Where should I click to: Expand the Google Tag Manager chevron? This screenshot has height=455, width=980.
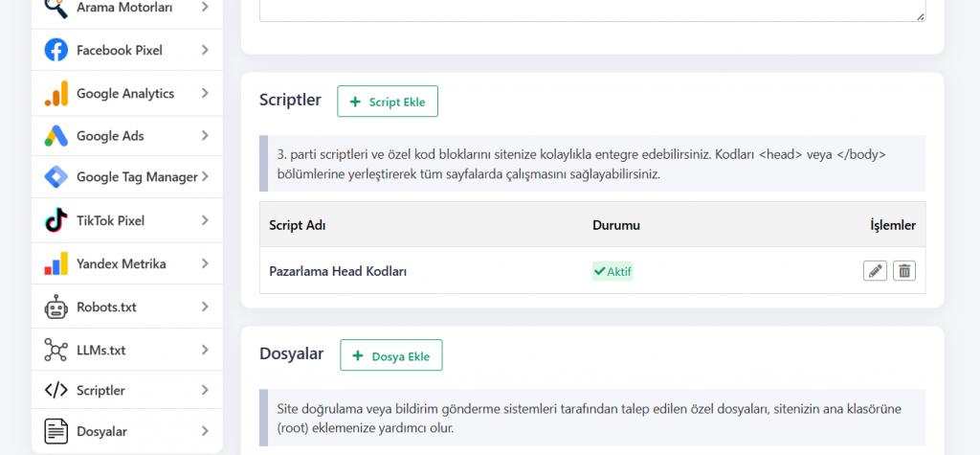click(205, 177)
